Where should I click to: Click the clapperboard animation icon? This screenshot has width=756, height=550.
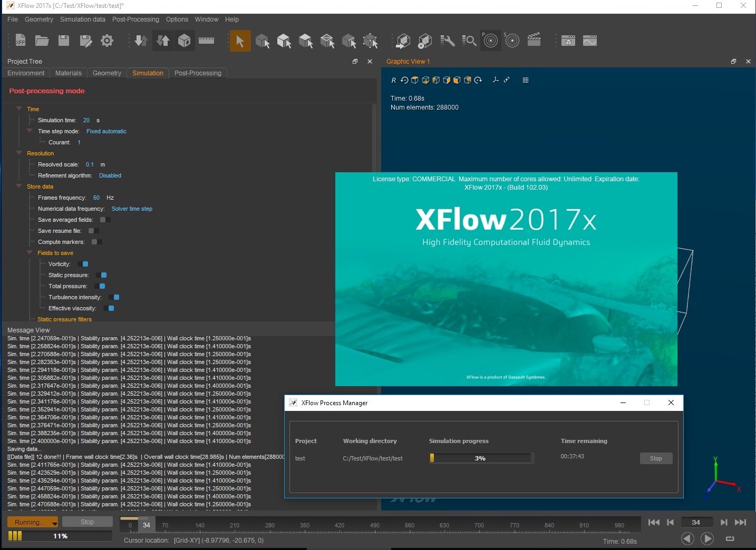534,40
